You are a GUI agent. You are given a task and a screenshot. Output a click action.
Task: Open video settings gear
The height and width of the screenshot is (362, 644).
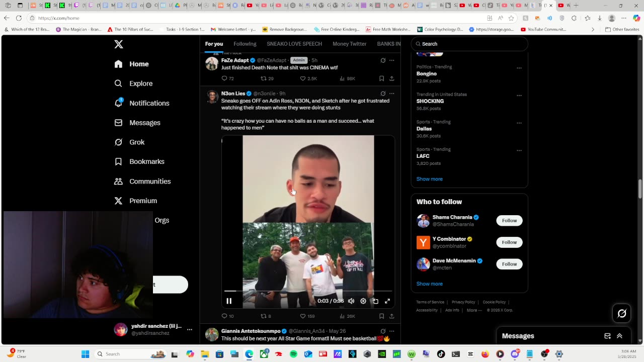click(363, 301)
